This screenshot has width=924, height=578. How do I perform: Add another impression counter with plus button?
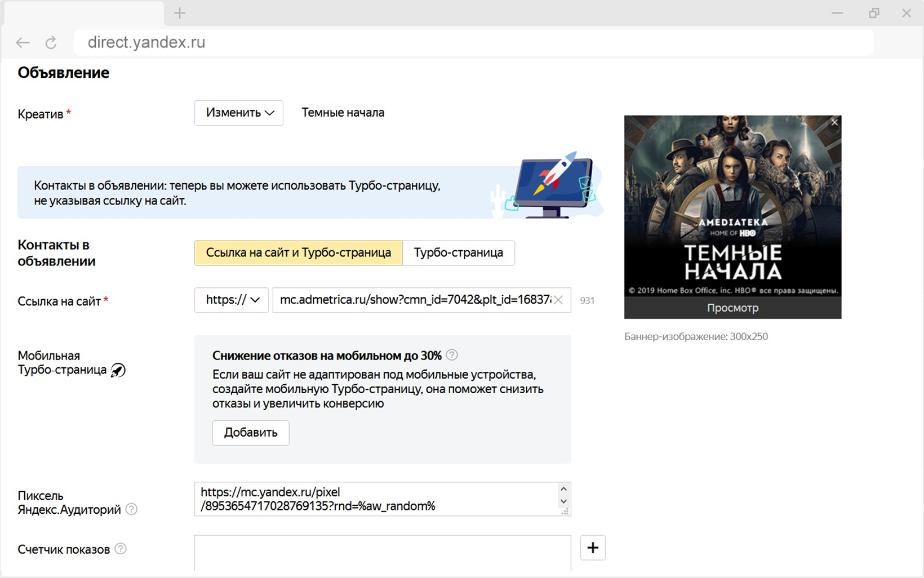click(593, 548)
